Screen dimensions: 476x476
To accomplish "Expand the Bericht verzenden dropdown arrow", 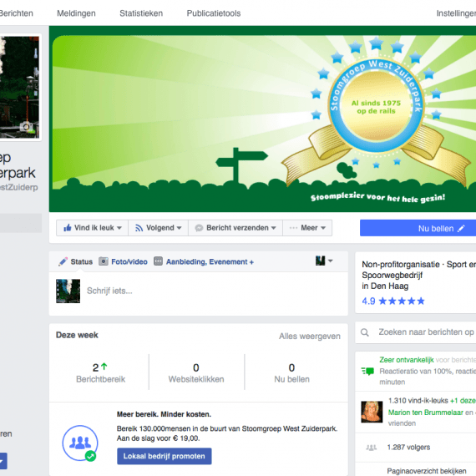I will (x=274, y=228).
